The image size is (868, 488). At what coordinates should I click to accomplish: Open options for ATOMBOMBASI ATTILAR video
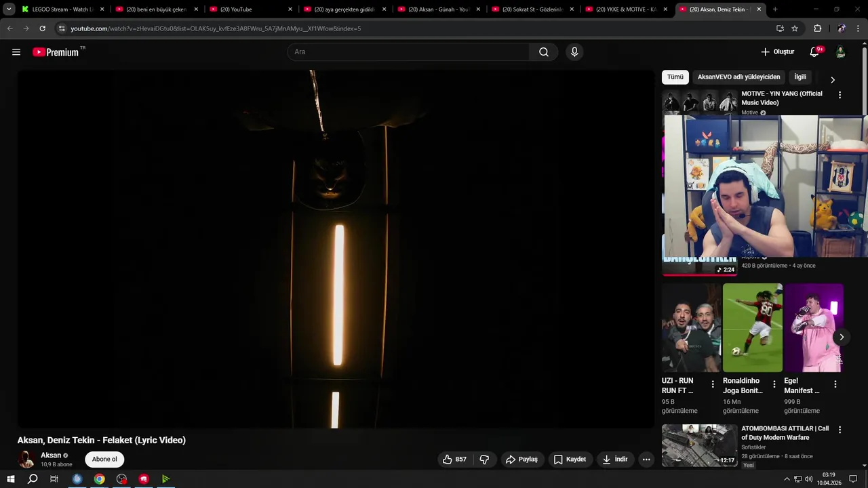click(x=840, y=430)
